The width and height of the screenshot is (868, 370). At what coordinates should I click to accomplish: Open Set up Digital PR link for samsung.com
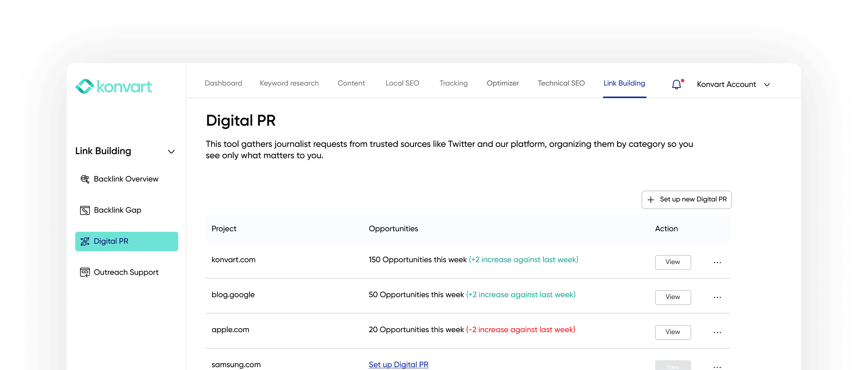point(399,364)
